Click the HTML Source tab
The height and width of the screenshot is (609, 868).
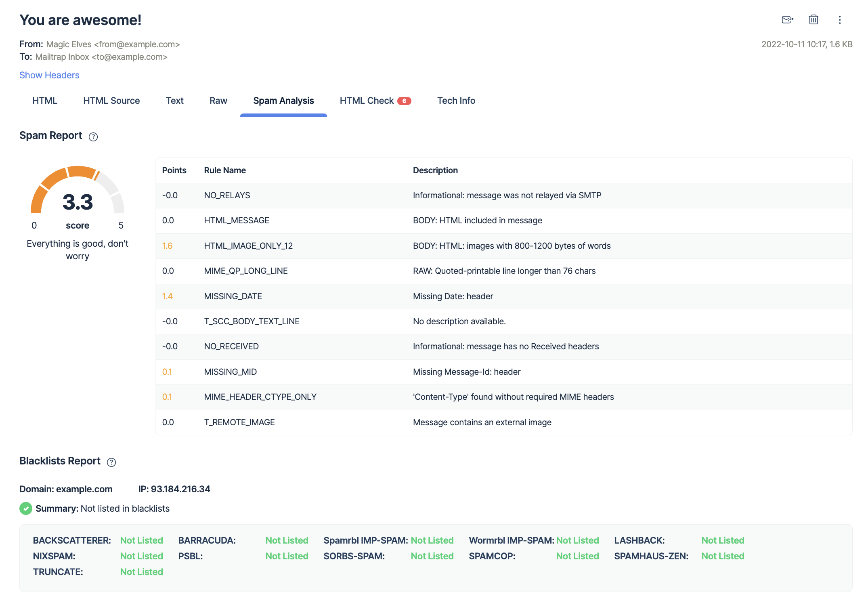(x=111, y=101)
